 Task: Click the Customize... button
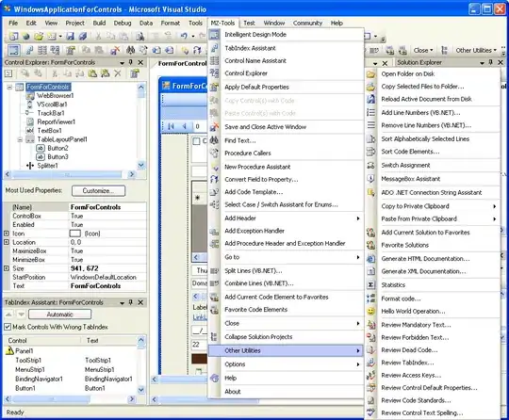pos(98,191)
